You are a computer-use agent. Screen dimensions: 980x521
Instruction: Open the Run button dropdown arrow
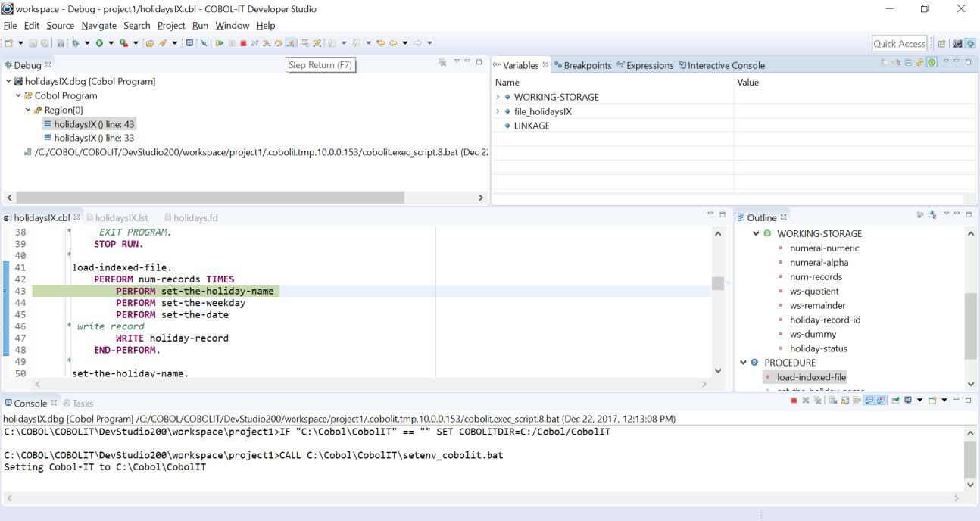coord(111,43)
